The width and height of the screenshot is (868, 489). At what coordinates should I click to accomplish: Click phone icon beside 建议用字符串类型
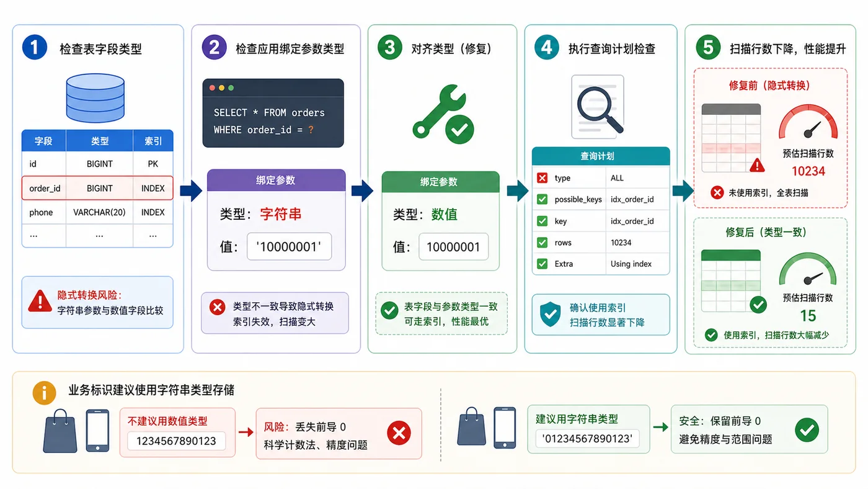[505, 428]
